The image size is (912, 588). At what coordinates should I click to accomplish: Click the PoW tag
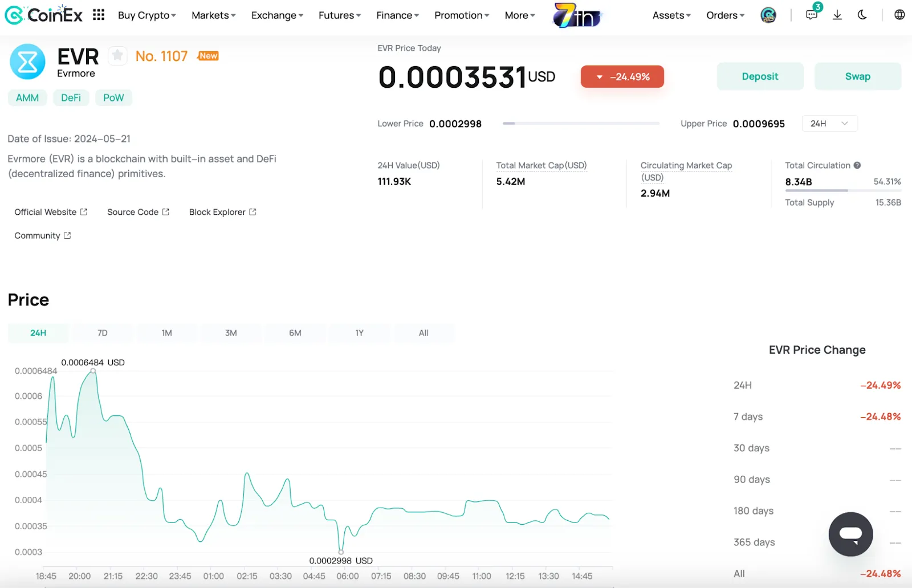point(113,97)
